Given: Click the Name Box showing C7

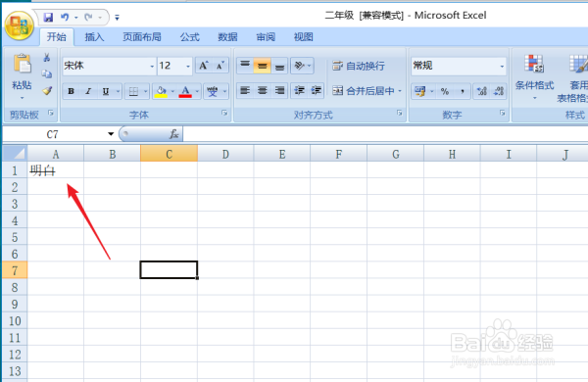Looking at the screenshot, I should 53,134.
